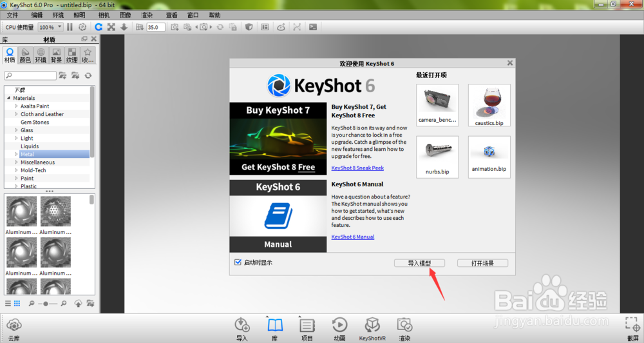The height and width of the screenshot is (343, 644).
Task: Close the welcome dialog
Action: (509, 63)
